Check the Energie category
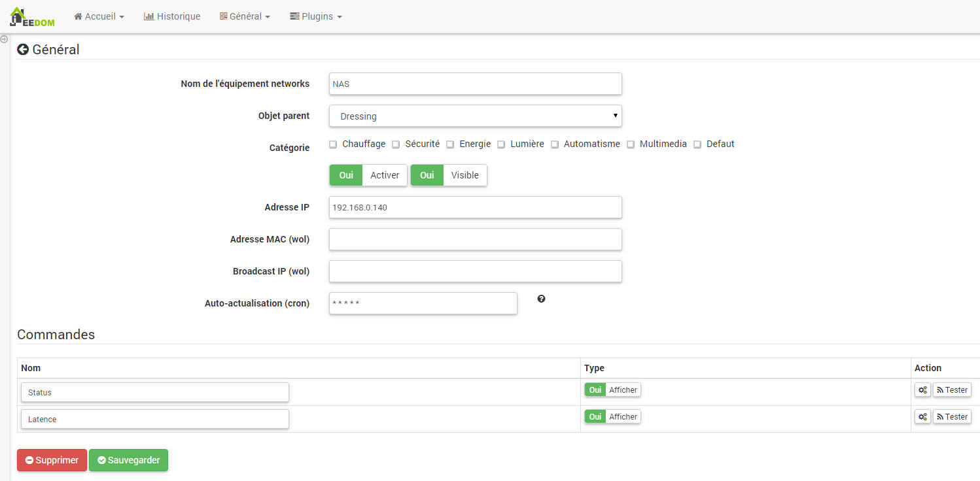 pos(450,144)
